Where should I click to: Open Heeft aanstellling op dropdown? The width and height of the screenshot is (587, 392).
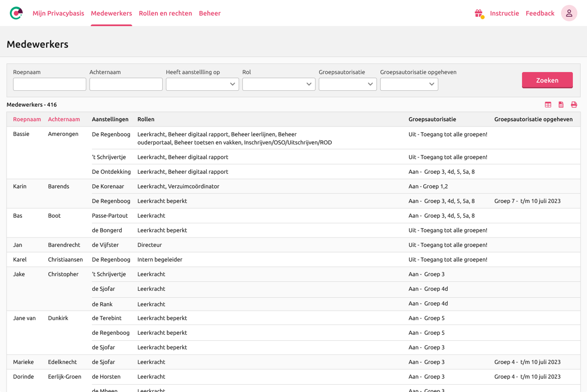202,84
